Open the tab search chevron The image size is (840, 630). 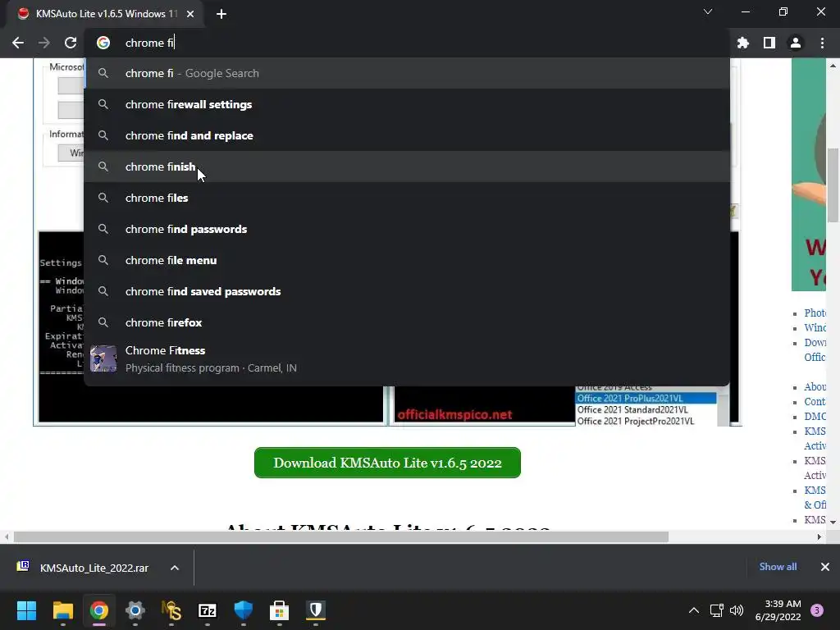coord(708,11)
